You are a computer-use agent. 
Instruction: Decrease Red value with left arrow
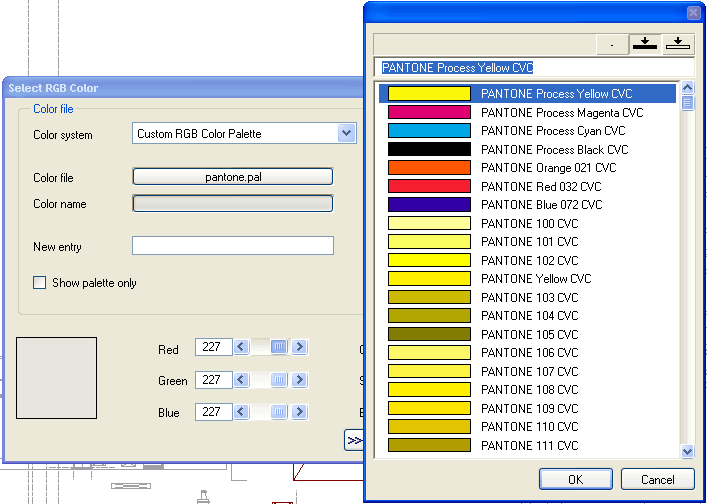pos(241,347)
